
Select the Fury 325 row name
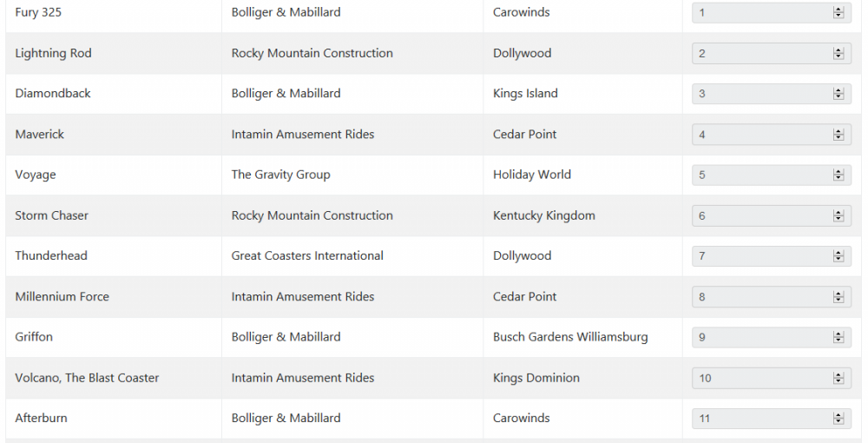click(38, 13)
